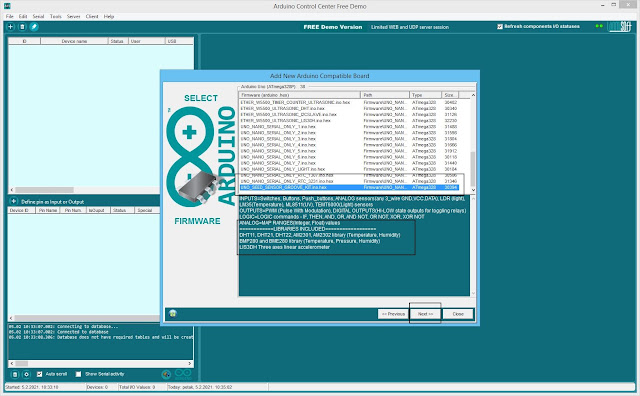Sort by Path column header
Screen dimensions: 640x396
pyautogui.click(x=385, y=95)
